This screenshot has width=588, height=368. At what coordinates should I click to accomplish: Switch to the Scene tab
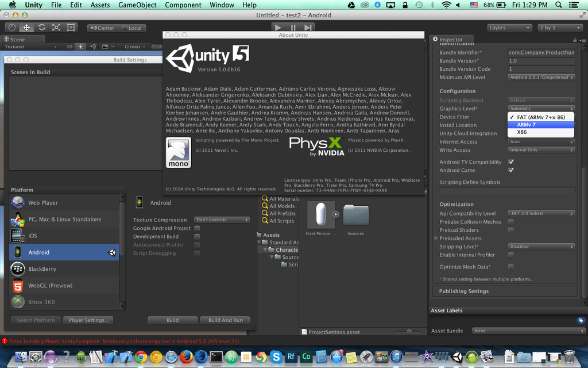pos(22,40)
